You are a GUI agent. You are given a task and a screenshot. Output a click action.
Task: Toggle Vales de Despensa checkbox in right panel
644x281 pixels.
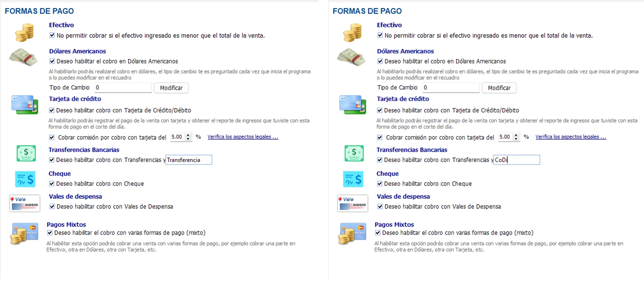point(380,207)
